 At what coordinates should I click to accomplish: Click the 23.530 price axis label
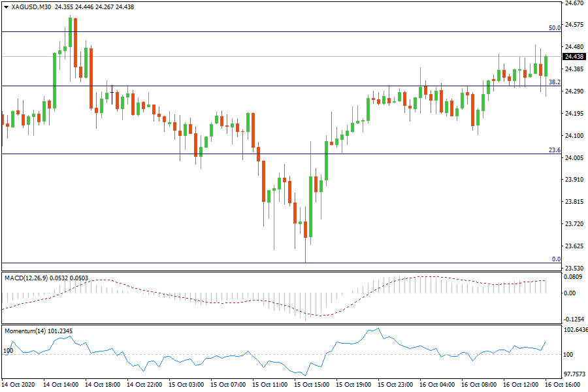(574, 269)
